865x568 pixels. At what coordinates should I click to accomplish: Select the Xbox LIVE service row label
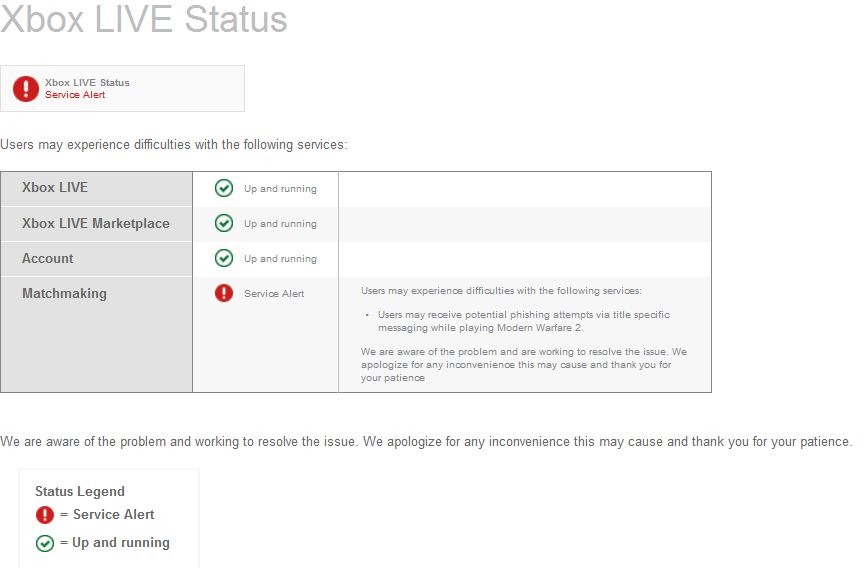point(55,188)
